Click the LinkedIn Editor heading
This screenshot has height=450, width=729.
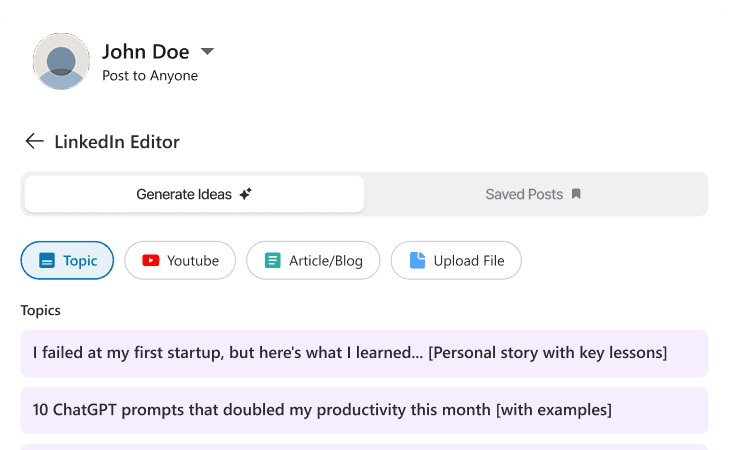tap(117, 142)
